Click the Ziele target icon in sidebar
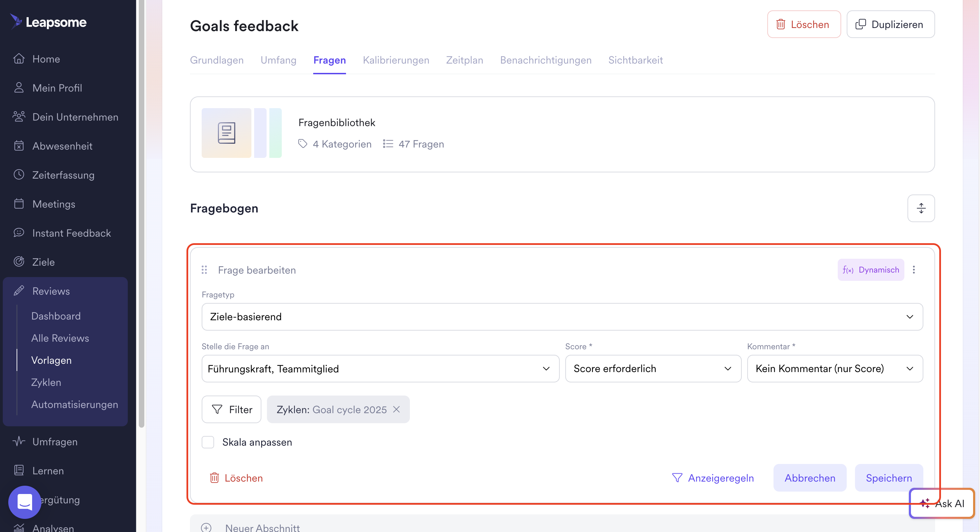This screenshot has height=532, width=980. (x=19, y=262)
